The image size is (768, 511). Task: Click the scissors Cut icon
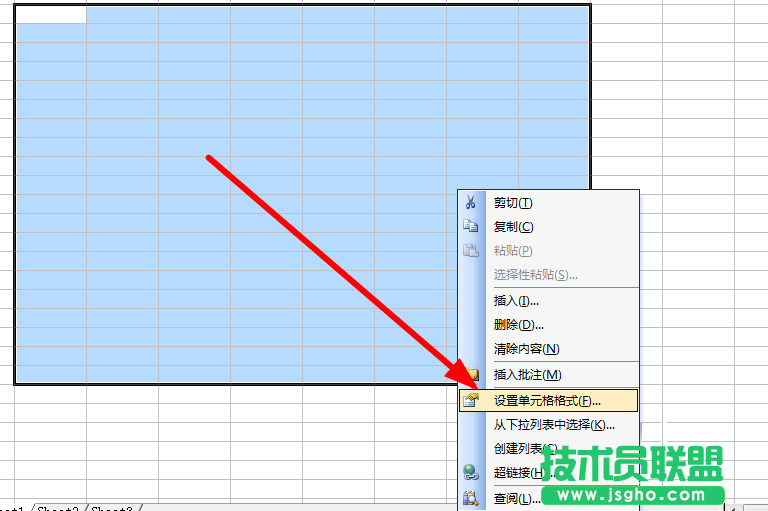tap(471, 202)
